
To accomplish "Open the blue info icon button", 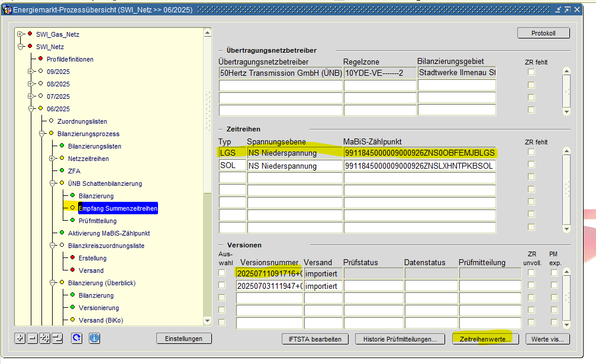I will pyautogui.click(x=94, y=339).
